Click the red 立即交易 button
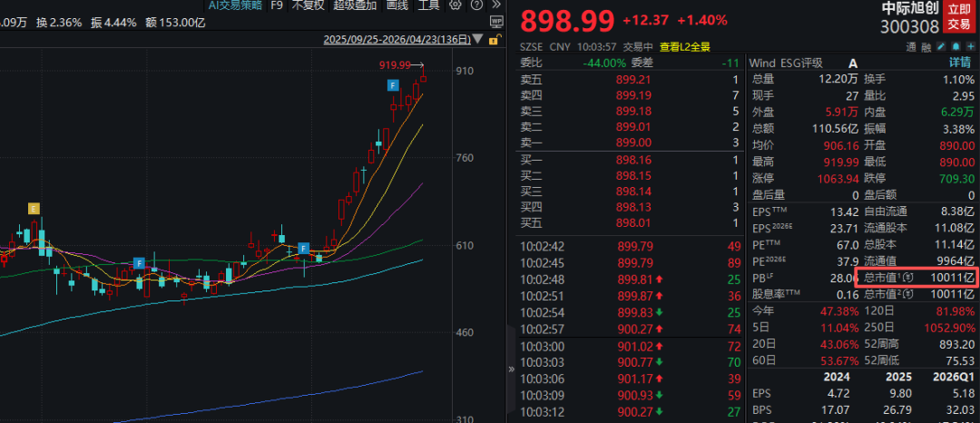 coord(960,17)
